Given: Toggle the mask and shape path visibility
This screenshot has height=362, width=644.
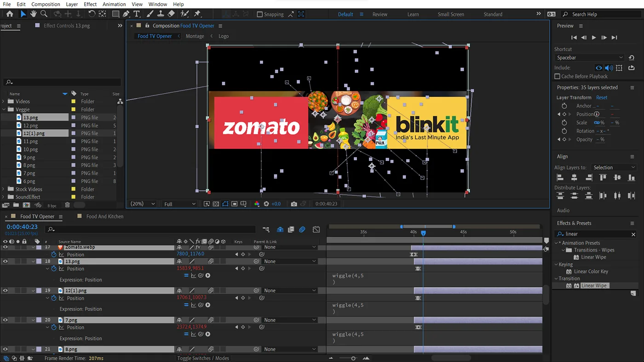Looking at the screenshot, I should pos(225,204).
